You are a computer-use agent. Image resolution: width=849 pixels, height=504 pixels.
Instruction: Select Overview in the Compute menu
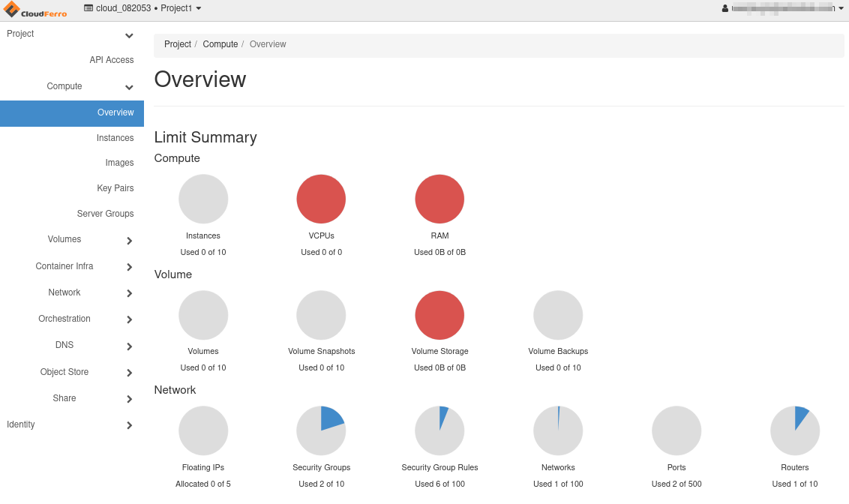[72, 113]
